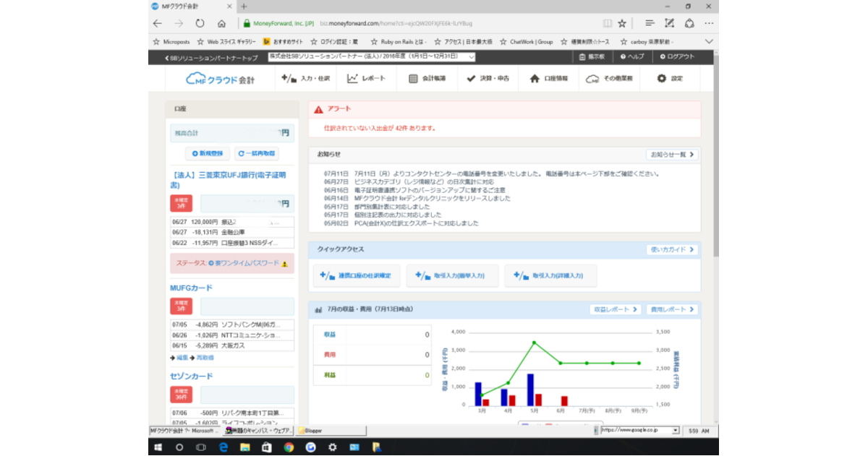Screen dimensions: 868x456
Task: Open the 設定 settings menu
Action: tap(670, 79)
